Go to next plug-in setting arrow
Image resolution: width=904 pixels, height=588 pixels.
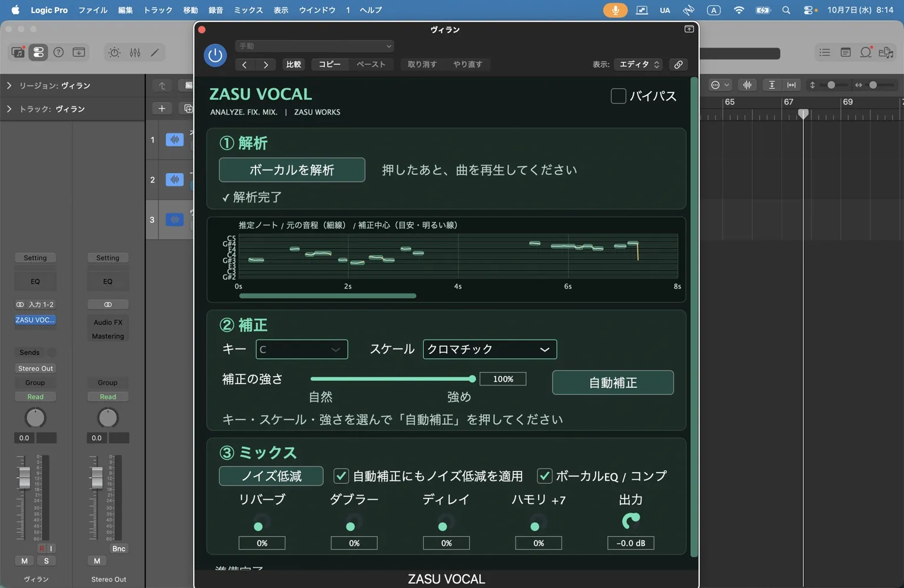coord(265,65)
